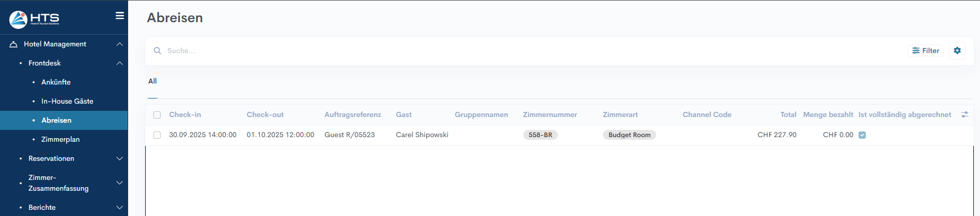Click the HTS logo icon
Viewport: 980px width, 216px height.
tap(19, 19)
